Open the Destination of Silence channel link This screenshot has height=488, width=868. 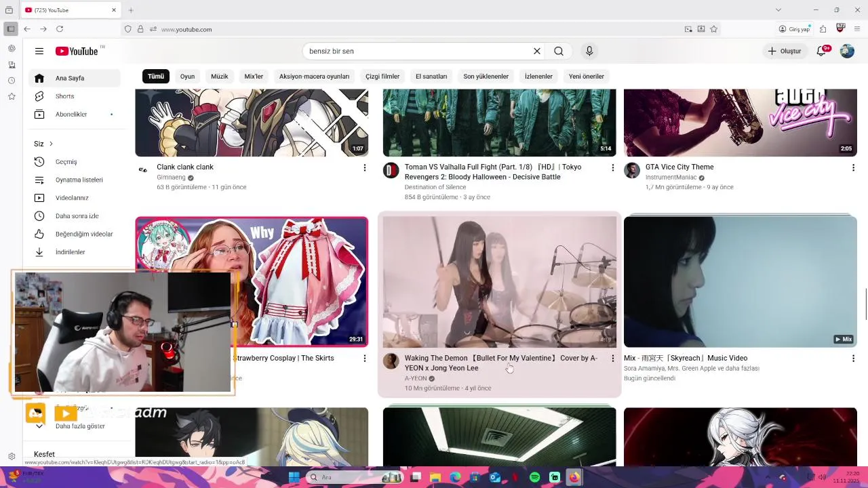tap(435, 187)
